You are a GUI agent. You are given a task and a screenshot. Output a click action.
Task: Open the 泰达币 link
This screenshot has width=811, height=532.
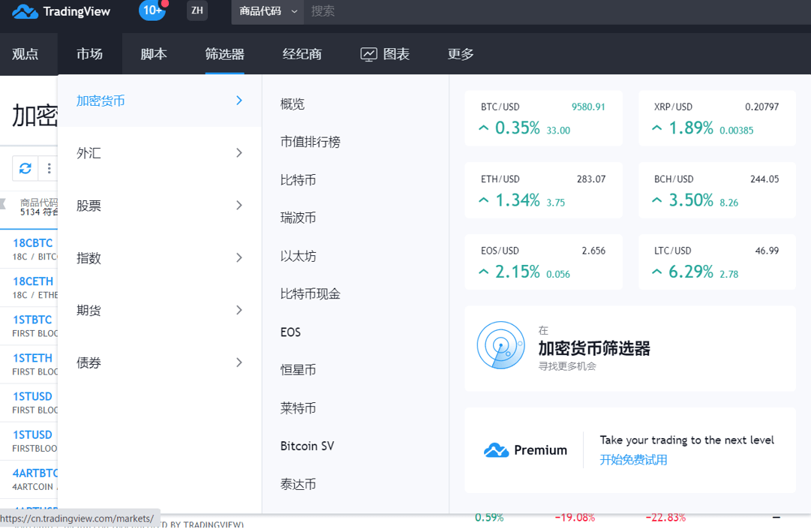[x=298, y=485]
